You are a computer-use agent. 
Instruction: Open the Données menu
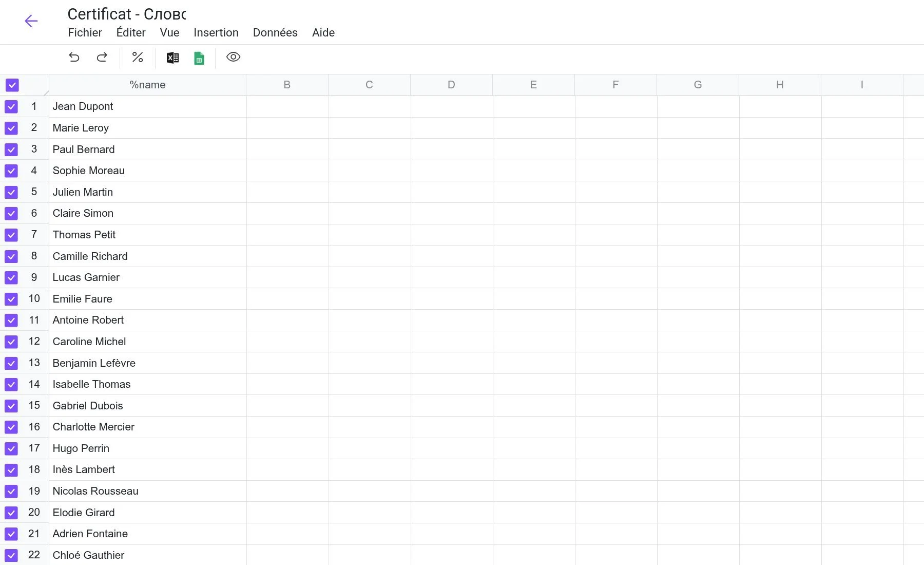pyautogui.click(x=275, y=32)
